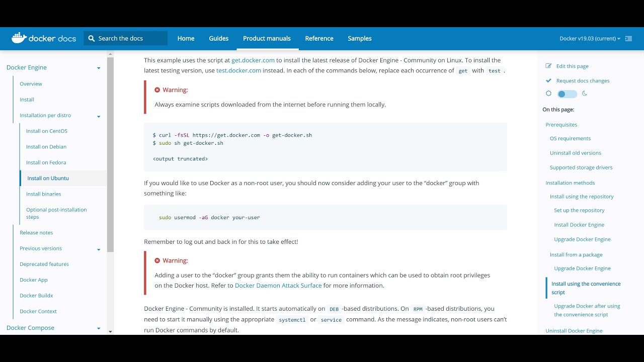
Task: Click the Request docs changes checkmark icon
Action: (x=549, y=80)
